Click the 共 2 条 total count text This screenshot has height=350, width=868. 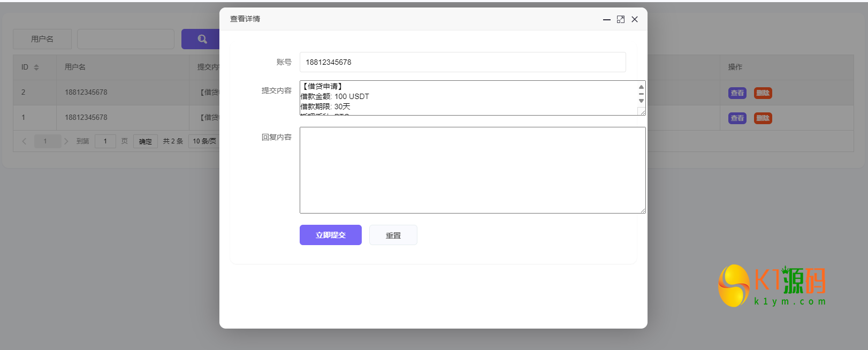pos(173,141)
